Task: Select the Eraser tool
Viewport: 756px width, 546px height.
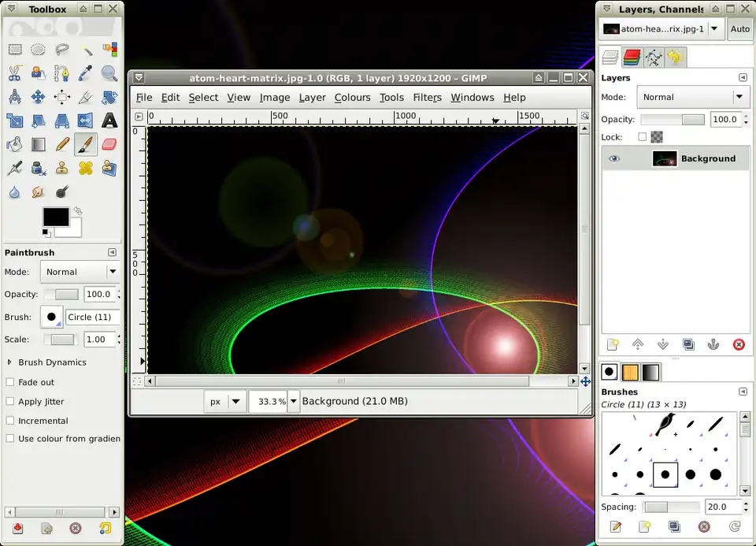Action: (x=109, y=144)
